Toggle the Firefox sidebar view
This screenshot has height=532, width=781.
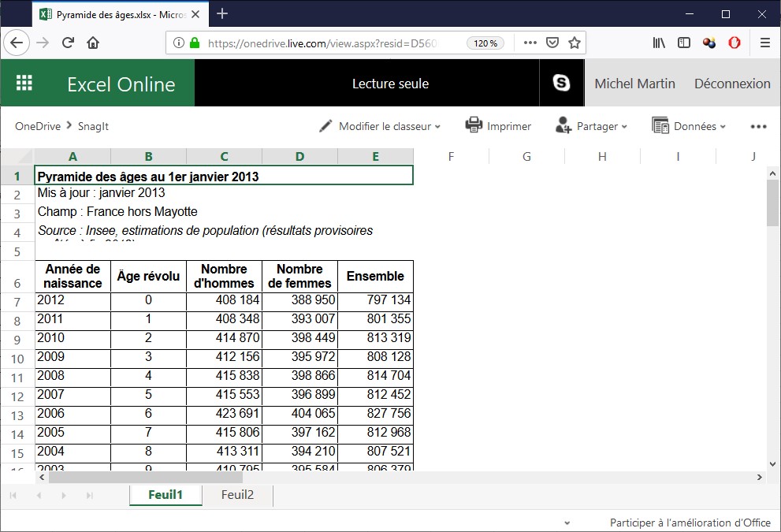coord(684,43)
